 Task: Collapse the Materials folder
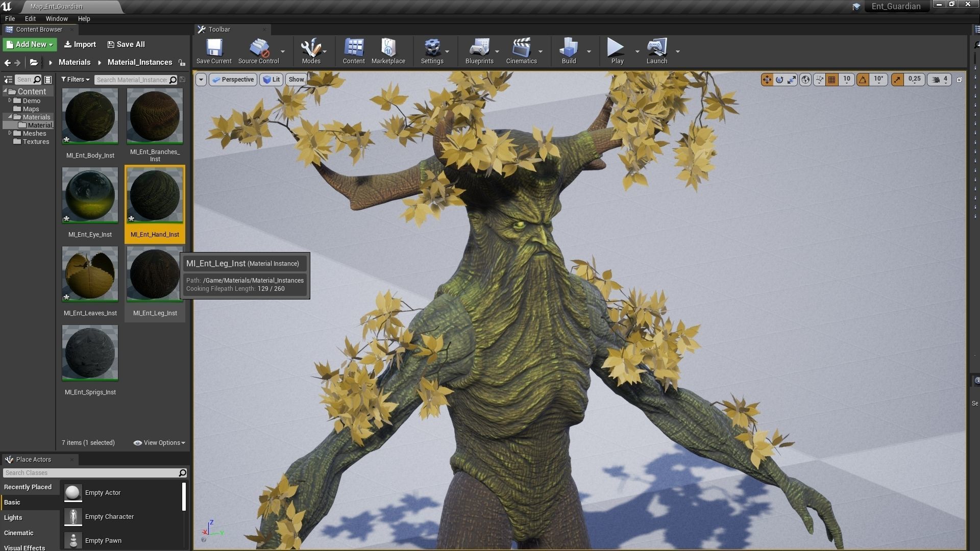tap(10, 117)
